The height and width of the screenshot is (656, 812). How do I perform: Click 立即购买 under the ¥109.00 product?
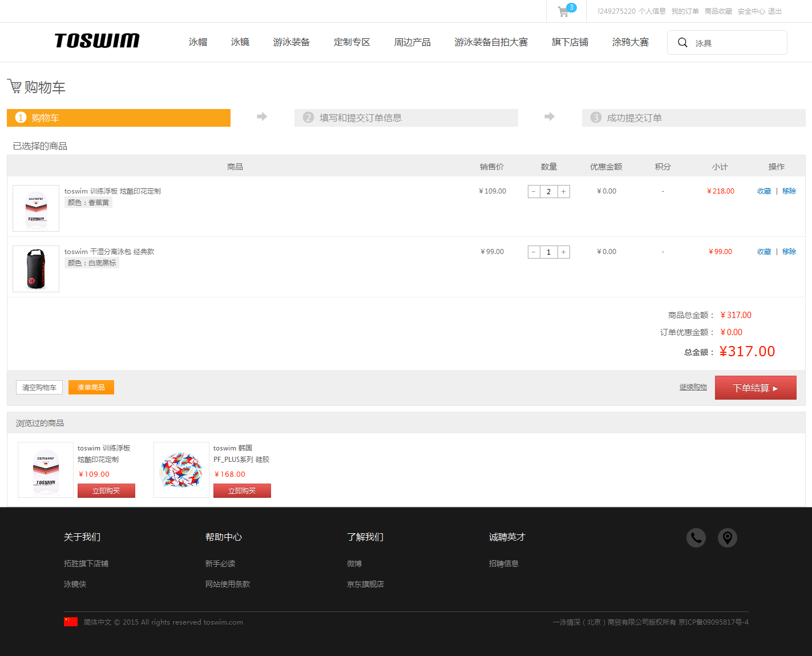106,491
